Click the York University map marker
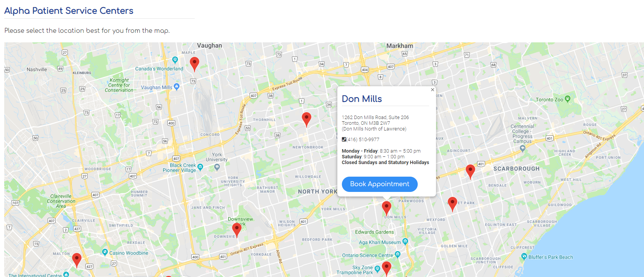This screenshot has width=644, height=277. tap(217, 167)
